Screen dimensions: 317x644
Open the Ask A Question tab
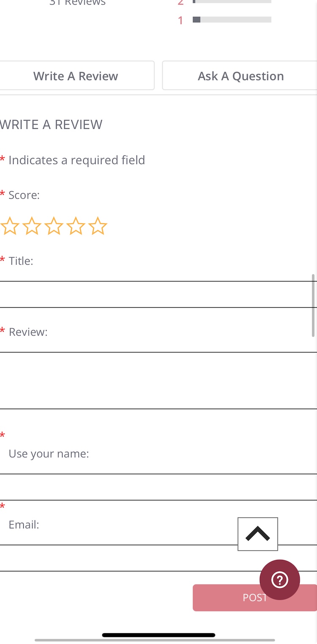240,76
